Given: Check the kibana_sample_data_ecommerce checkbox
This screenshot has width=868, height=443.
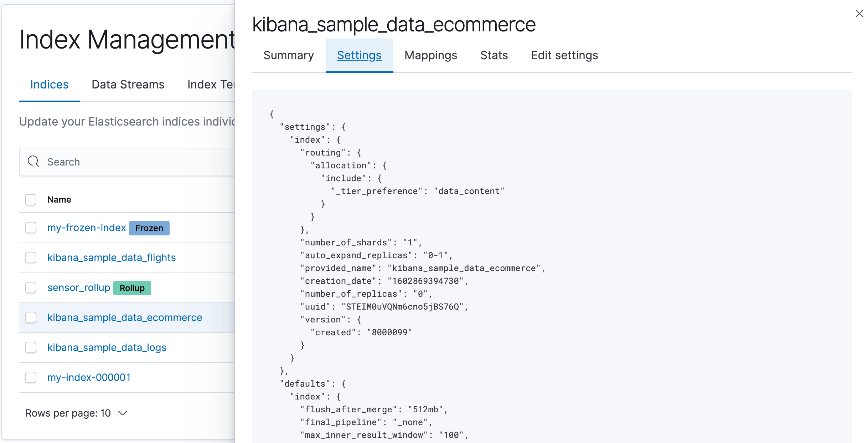Looking at the screenshot, I should click(31, 317).
